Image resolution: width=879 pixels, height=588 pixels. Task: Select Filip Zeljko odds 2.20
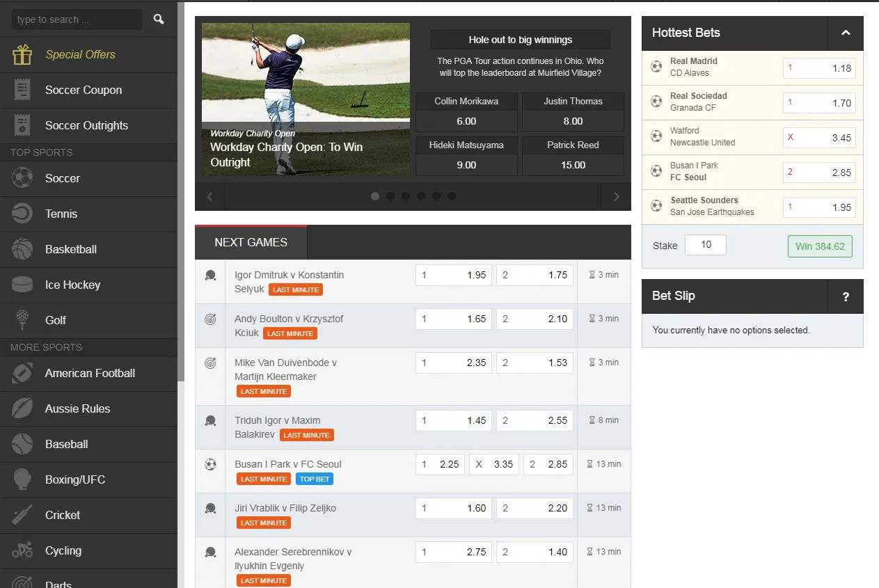click(x=535, y=508)
